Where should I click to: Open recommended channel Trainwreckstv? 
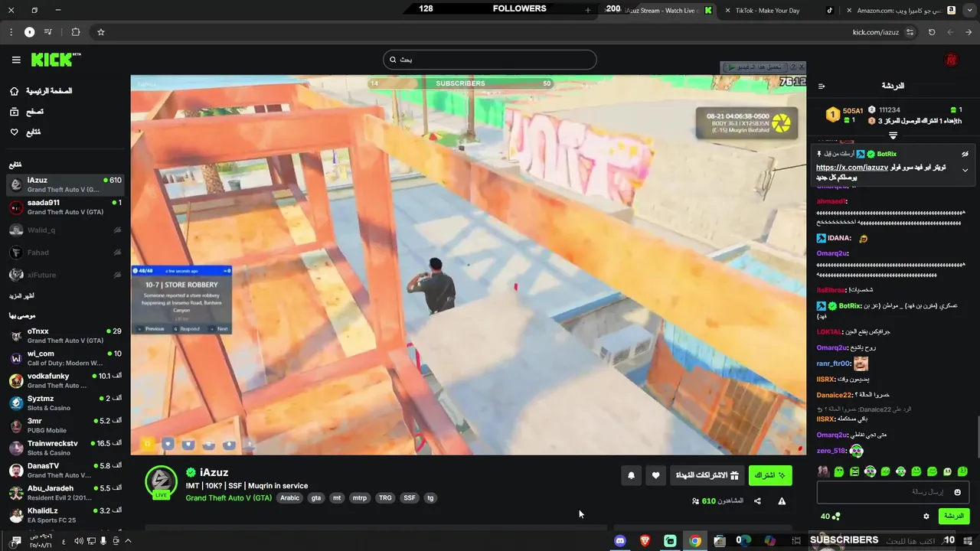pyautogui.click(x=65, y=448)
